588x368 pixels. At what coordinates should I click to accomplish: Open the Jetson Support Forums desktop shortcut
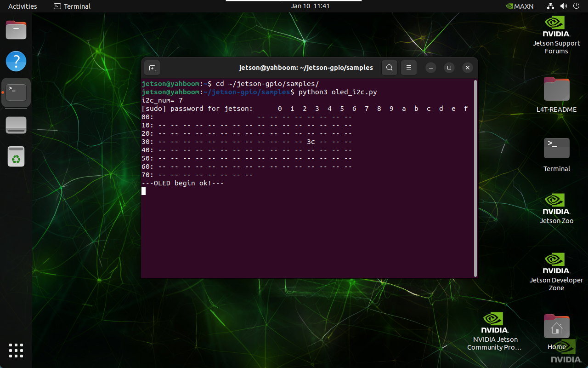556,35
